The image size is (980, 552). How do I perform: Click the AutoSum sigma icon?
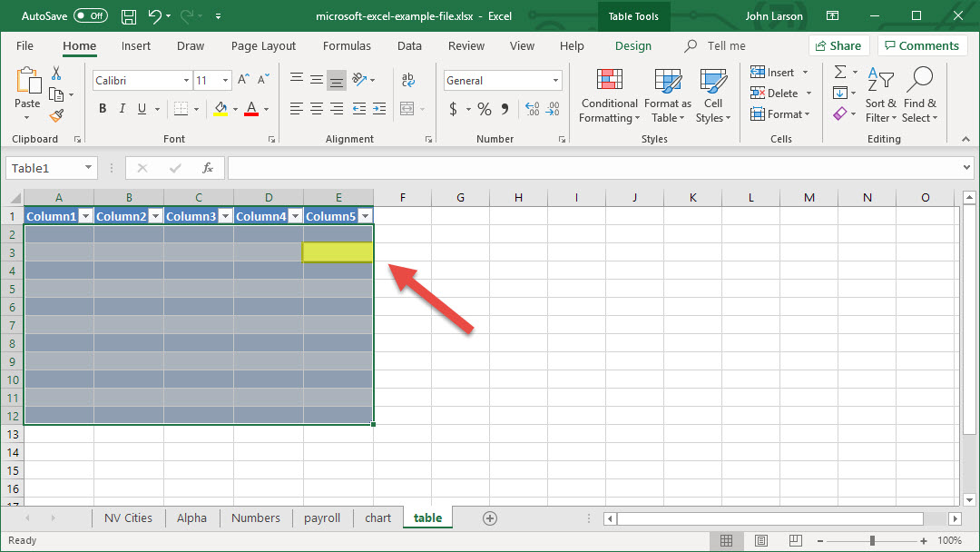(840, 73)
